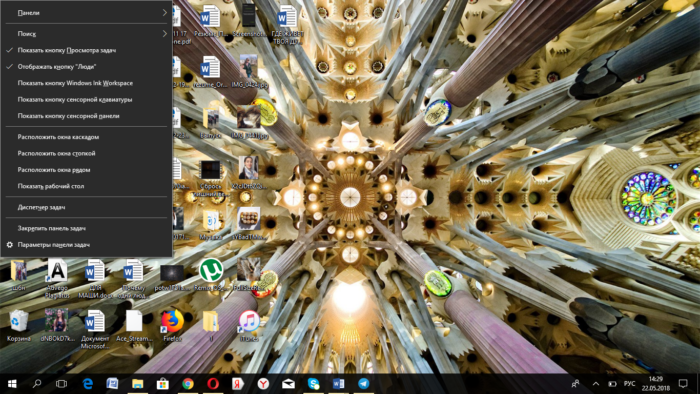Open Telegram from the taskbar
This screenshot has height=394, width=700.
(x=364, y=384)
